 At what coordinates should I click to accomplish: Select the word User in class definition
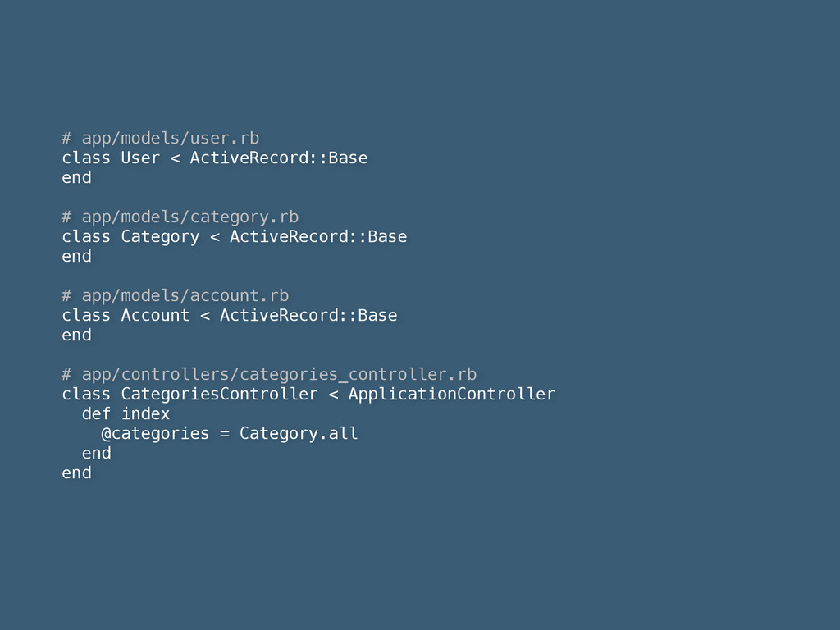(x=140, y=158)
